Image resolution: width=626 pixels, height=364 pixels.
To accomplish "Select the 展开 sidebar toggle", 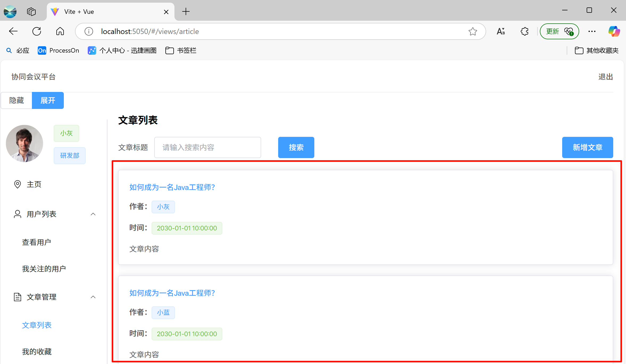I will click(x=48, y=100).
